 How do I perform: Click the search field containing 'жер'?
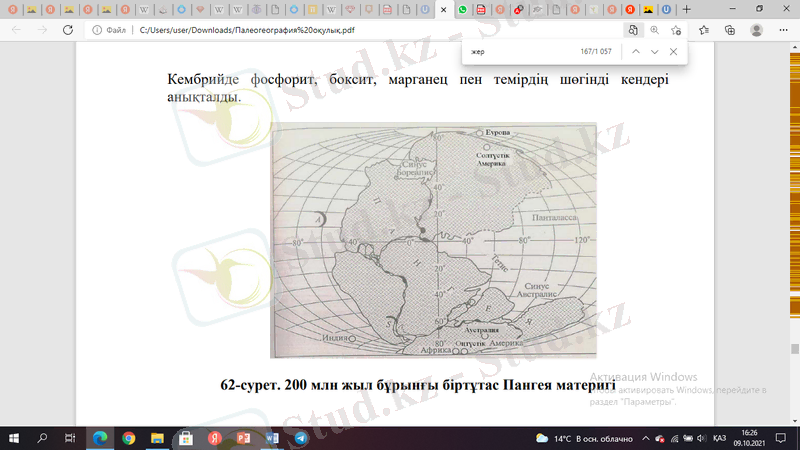pyautogui.click(x=520, y=51)
